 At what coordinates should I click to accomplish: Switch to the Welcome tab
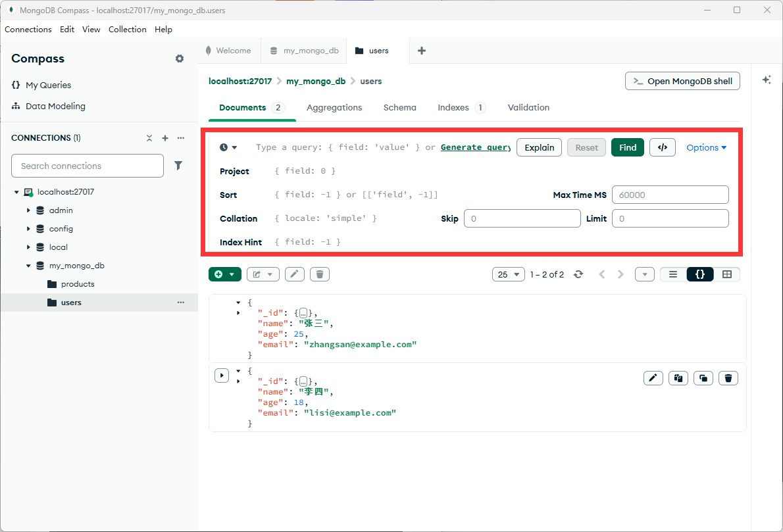[229, 51]
